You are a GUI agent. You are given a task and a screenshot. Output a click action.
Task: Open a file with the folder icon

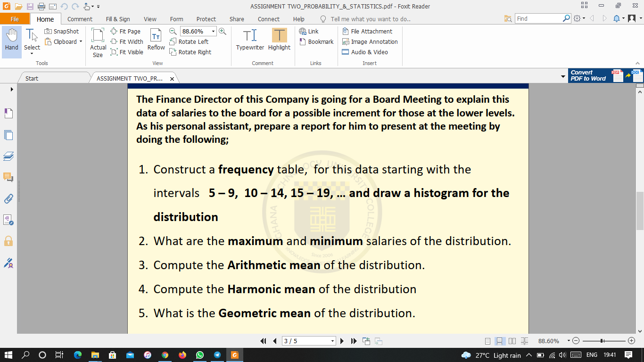pos(18,7)
